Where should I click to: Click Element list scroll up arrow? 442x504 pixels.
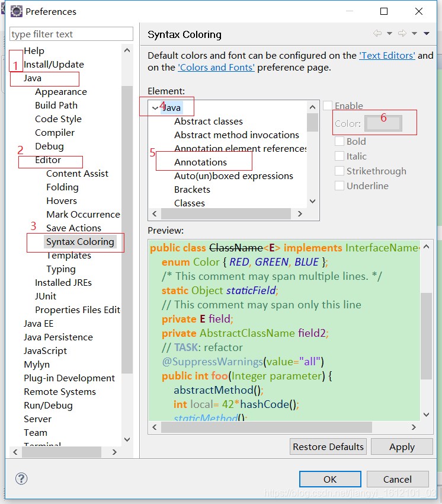point(312,107)
